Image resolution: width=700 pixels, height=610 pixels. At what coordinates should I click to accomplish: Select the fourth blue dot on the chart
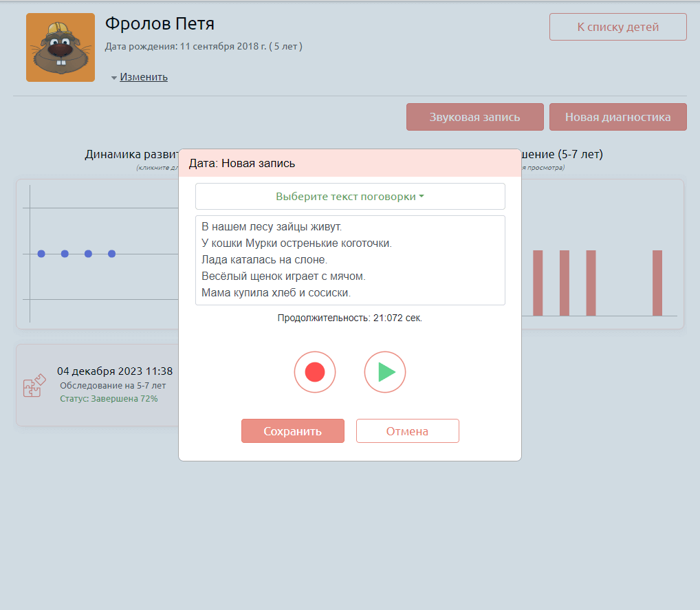tap(111, 254)
